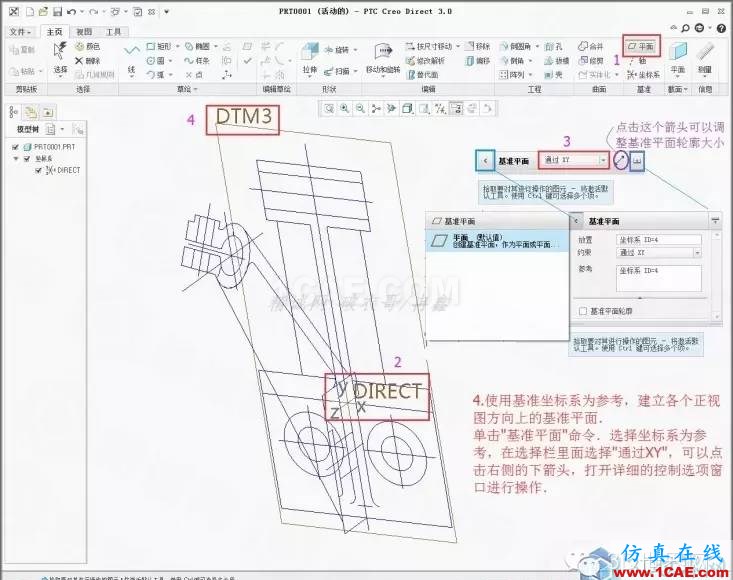Collapse the 基准平面 mini toolbar arrow

pos(485,160)
